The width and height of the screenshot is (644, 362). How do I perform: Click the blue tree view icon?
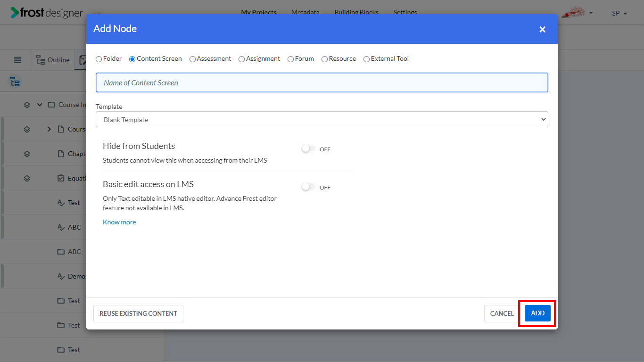point(15,82)
